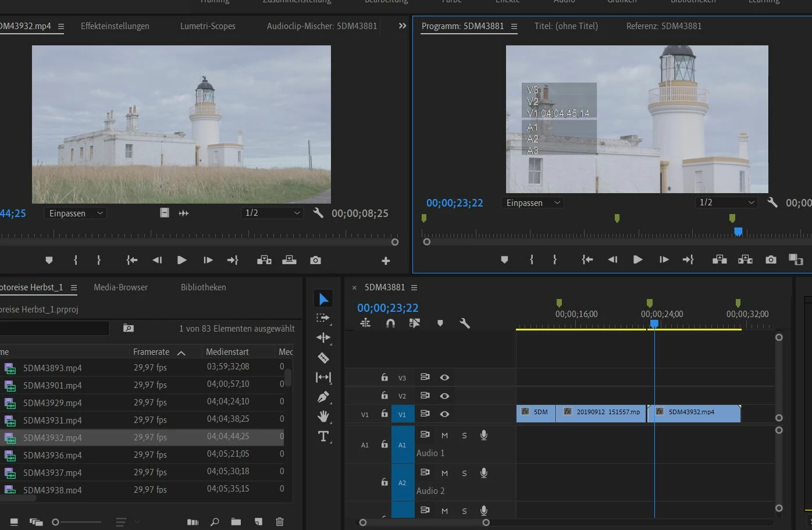Image resolution: width=812 pixels, height=530 pixels.
Task: Select the Razor tool in toolbar
Action: pos(323,358)
